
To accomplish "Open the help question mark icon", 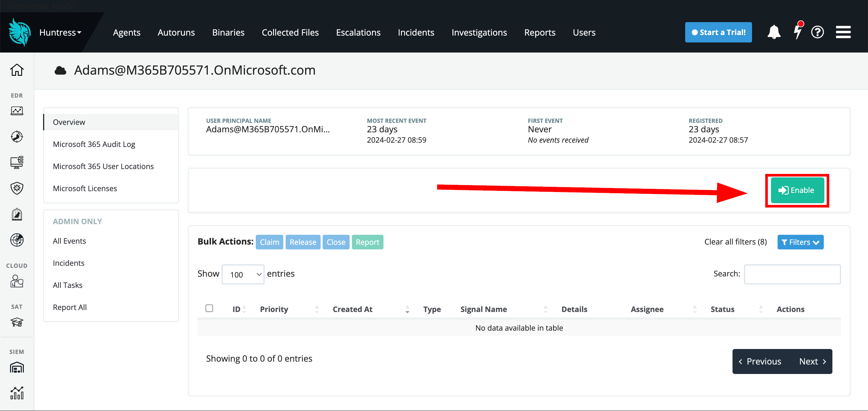I will click(x=817, y=32).
